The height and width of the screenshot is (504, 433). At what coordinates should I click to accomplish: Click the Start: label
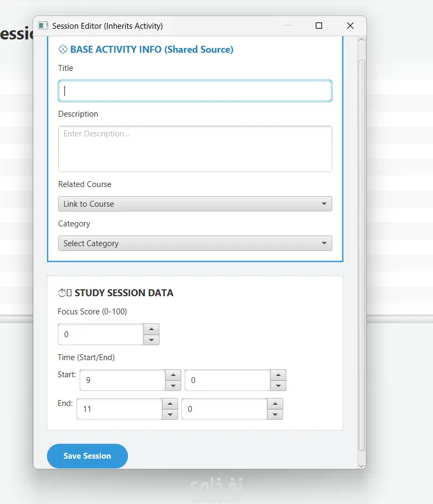tap(67, 375)
